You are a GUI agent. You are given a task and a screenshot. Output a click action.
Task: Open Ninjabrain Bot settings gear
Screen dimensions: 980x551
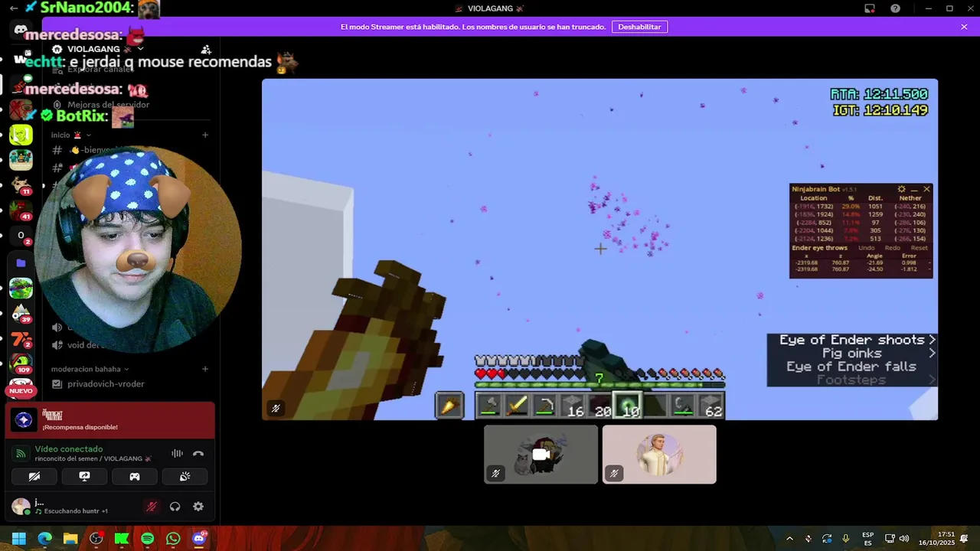[x=901, y=189]
